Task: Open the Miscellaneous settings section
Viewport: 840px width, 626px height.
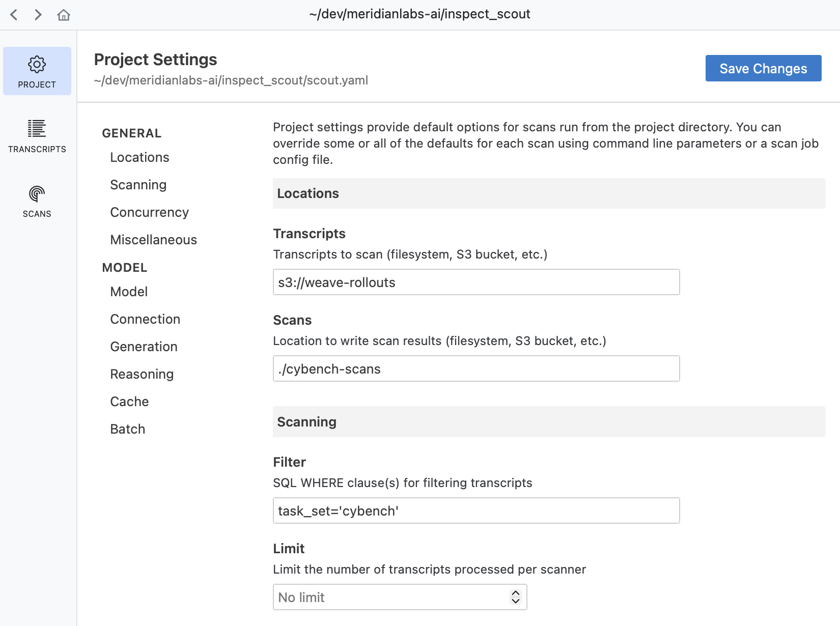Action: (x=153, y=240)
